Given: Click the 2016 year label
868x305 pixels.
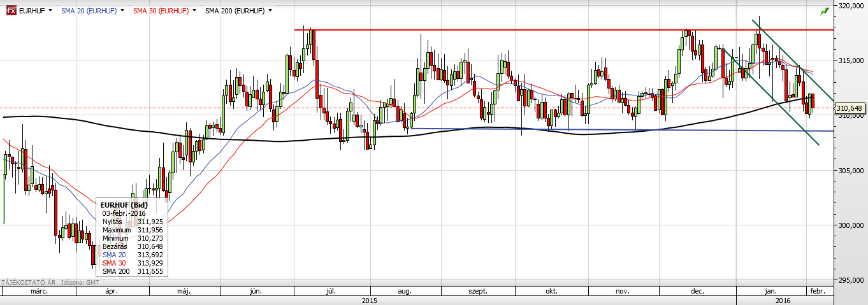Looking at the screenshot, I should 785,300.
